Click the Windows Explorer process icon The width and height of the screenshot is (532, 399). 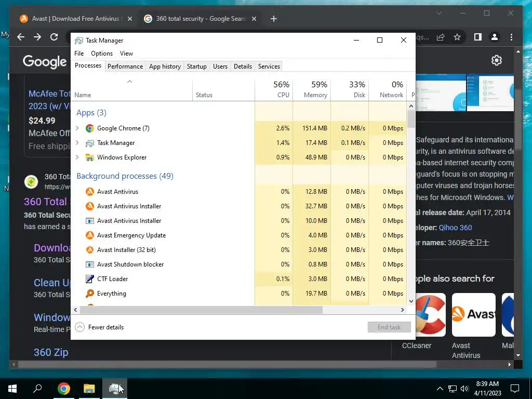89,157
